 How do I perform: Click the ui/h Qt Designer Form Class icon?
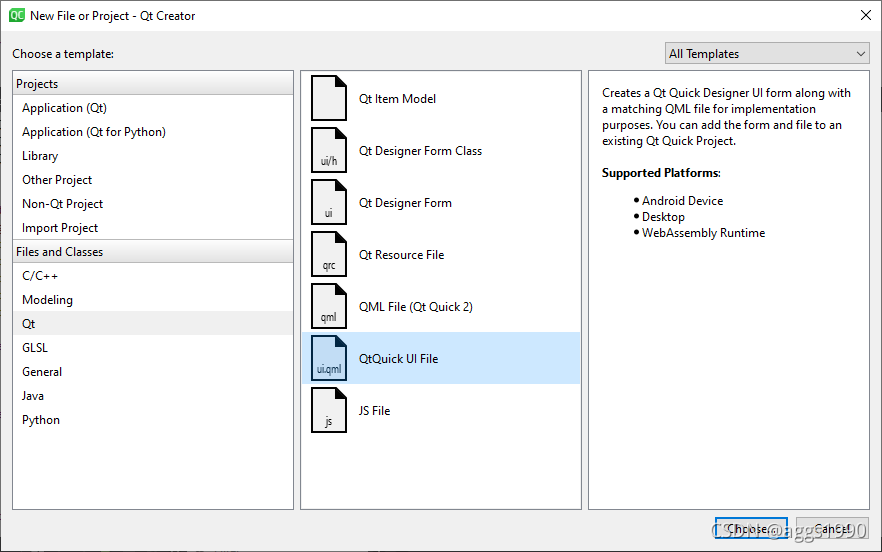point(329,150)
